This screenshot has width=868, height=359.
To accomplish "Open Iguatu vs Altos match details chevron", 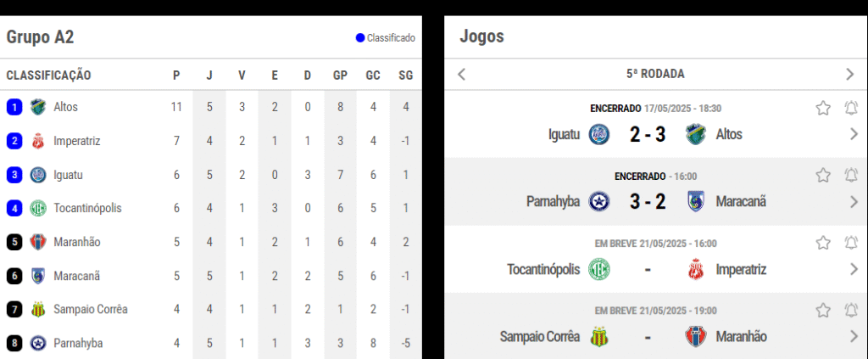I will coord(854,134).
